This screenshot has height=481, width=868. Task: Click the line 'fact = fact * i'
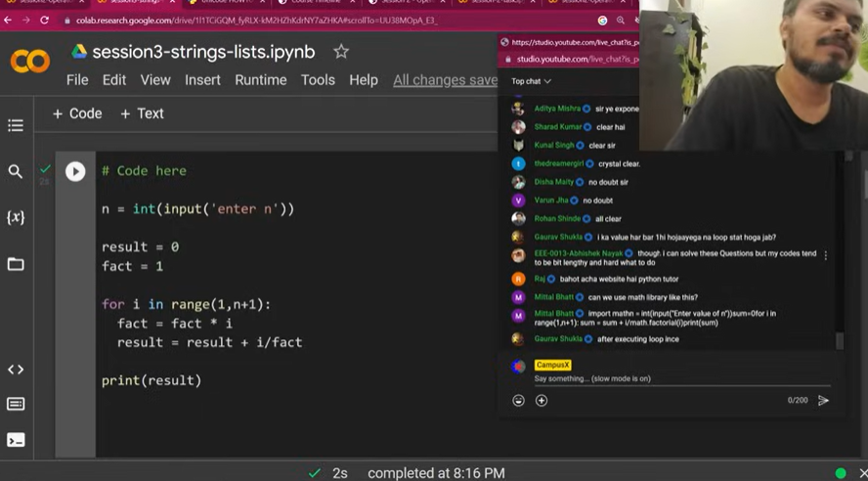[174, 324]
